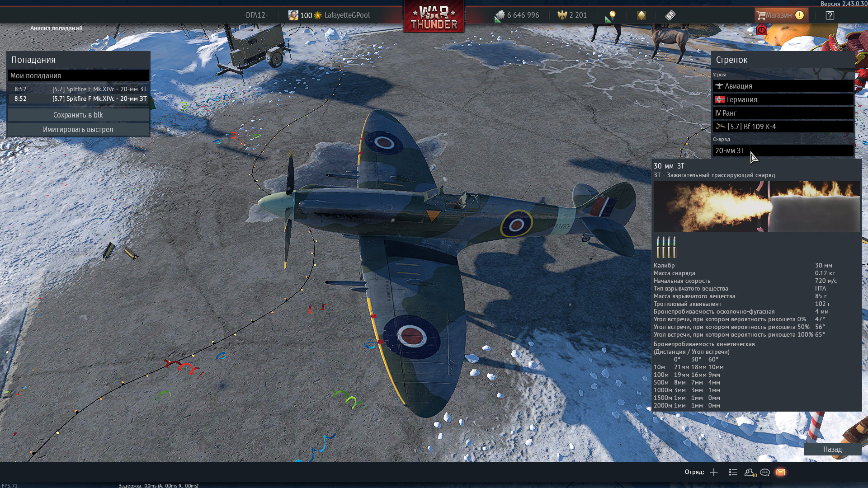
Task: Select the first 8:52 Spitfire hit entry
Action: (78, 89)
